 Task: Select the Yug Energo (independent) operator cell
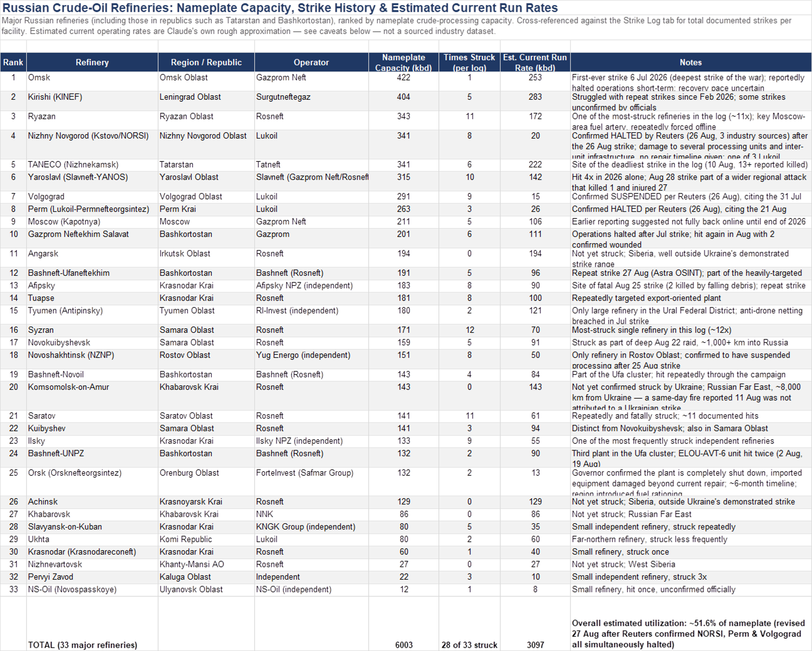(x=311, y=359)
